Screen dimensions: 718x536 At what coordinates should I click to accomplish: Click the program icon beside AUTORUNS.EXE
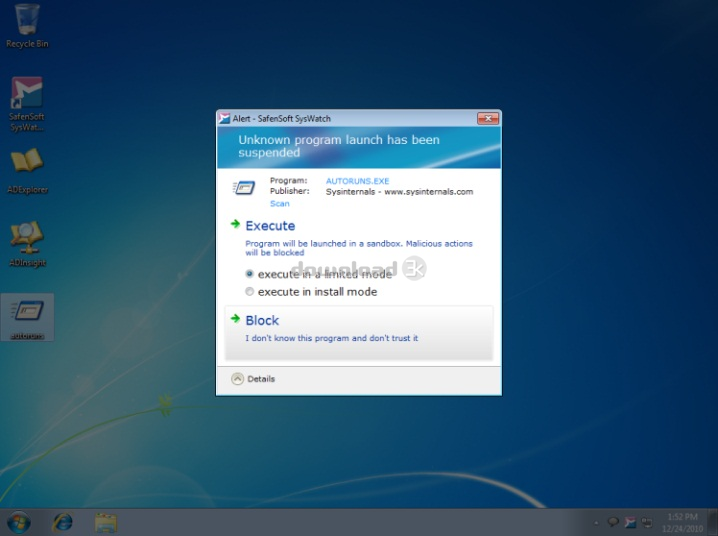coord(244,188)
